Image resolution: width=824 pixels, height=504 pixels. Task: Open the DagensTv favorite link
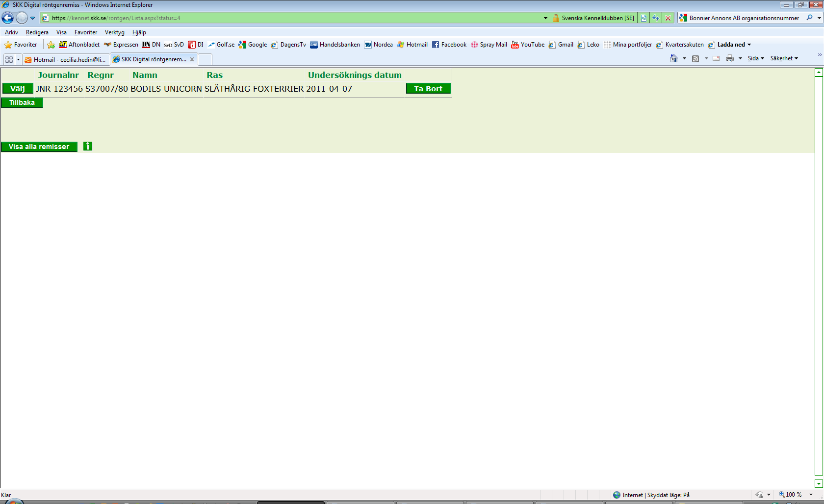click(x=288, y=45)
